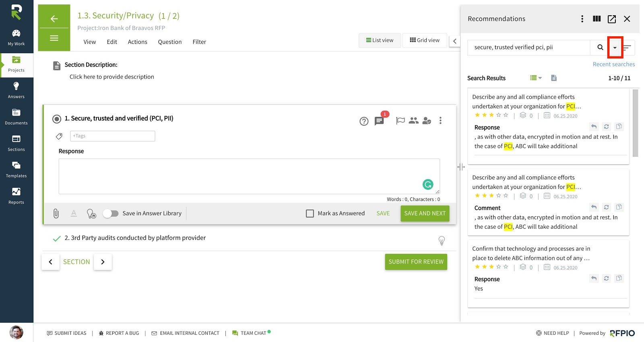Click reply arrow on first Response result
The height and width of the screenshot is (342, 644).
click(594, 126)
